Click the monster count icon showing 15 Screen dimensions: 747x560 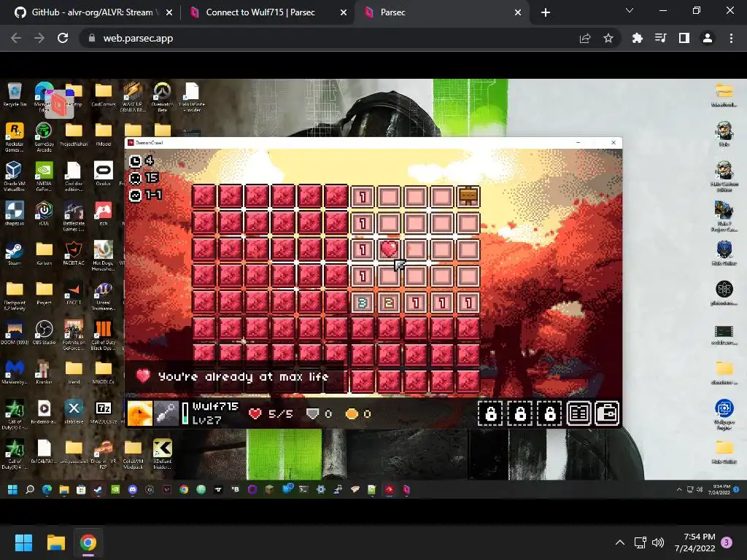pyautogui.click(x=135, y=178)
